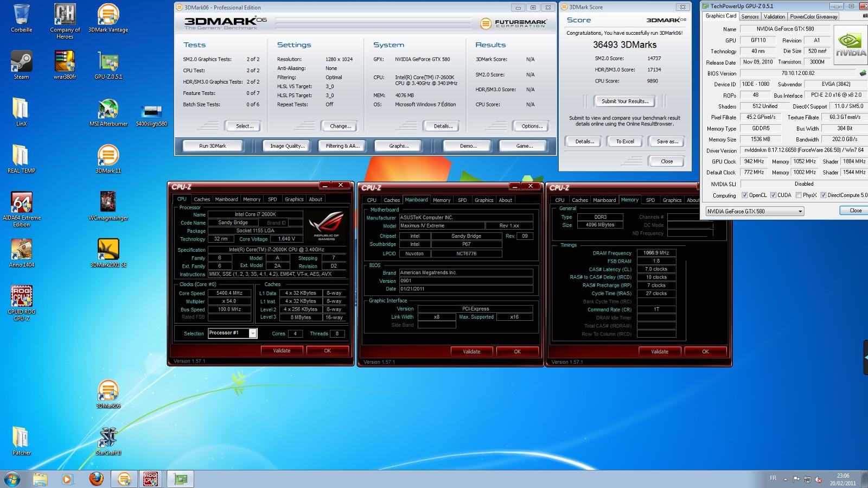Click OK in memory CPU-Z window
This screenshot has width=868, height=488.
point(705,352)
